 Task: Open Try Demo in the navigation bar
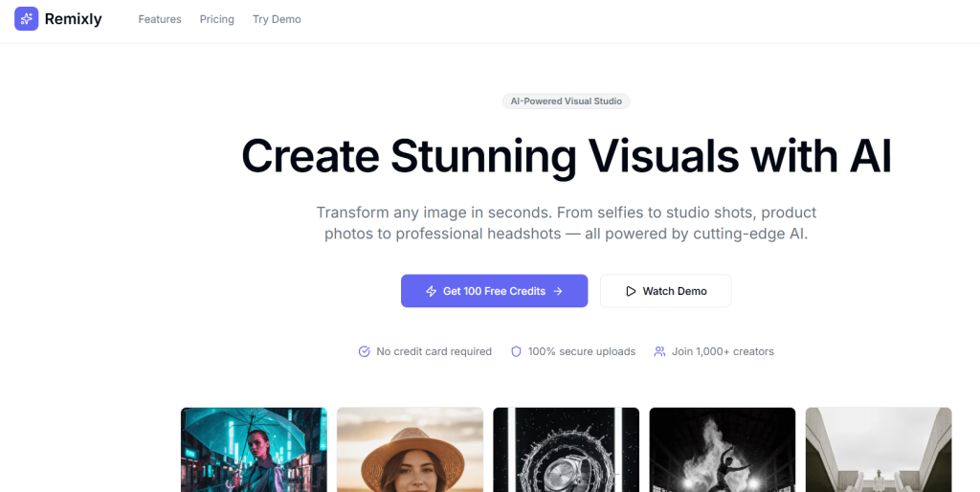277,19
